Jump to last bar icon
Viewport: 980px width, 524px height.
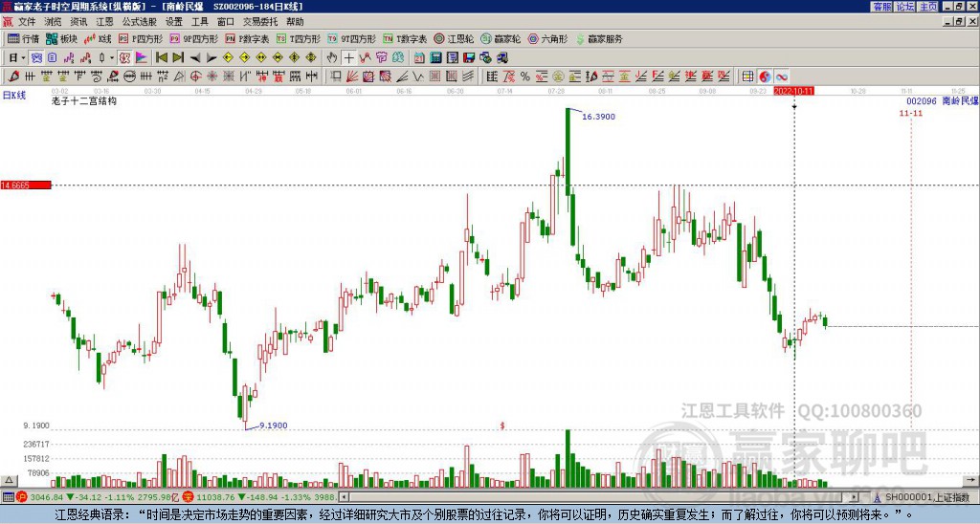coord(178,58)
